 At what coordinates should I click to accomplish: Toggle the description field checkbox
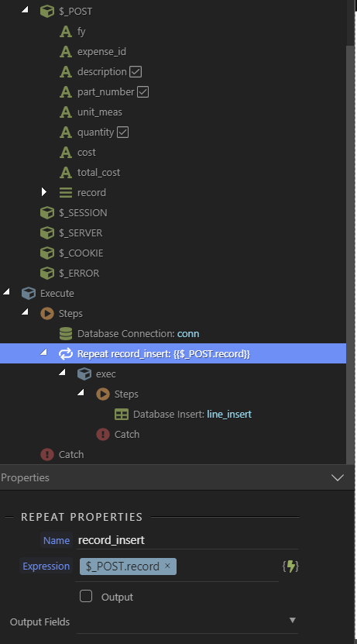coord(136,71)
